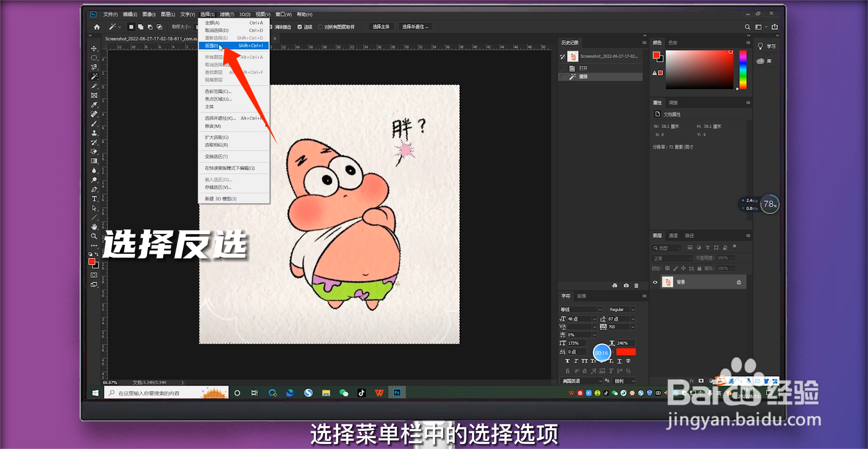
Task: Delete history state with trash icon
Action: [637, 285]
